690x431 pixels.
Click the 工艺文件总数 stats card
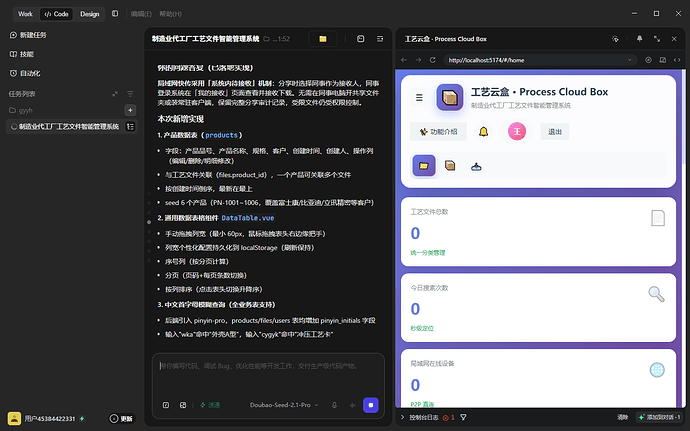coord(538,232)
